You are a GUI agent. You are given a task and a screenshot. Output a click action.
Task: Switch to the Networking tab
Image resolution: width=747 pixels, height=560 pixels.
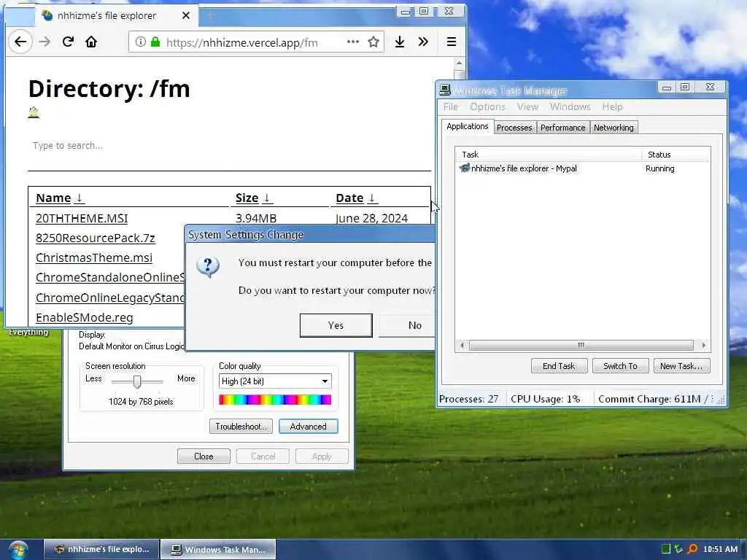click(614, 128)
